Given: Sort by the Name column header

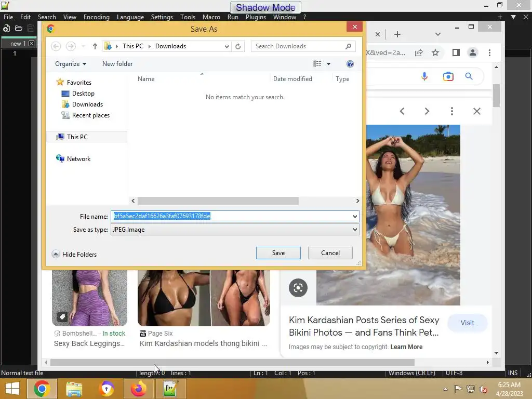Looking at the screenshot, I should pos(146,79).
